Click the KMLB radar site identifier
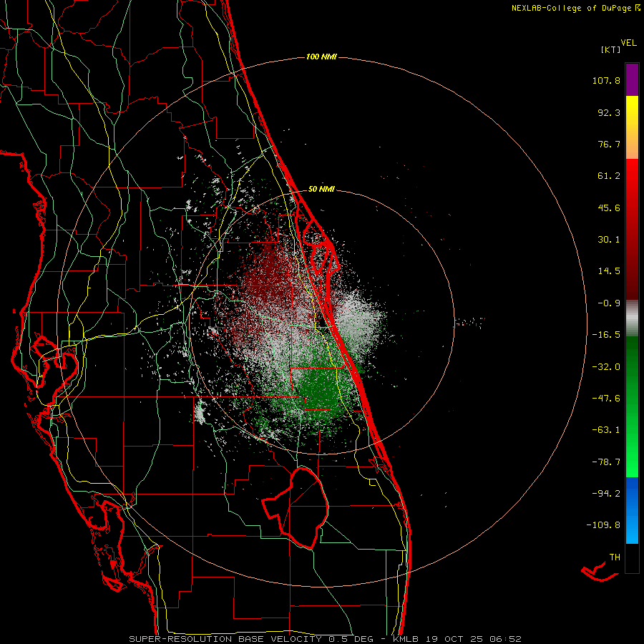644x644 pixels. (x=406, y=639)
